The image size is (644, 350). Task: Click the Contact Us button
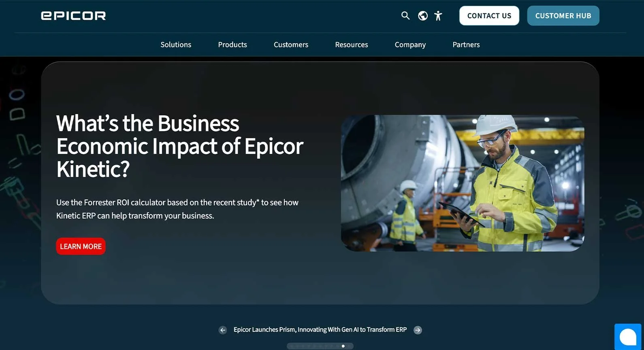coord(489,16)
